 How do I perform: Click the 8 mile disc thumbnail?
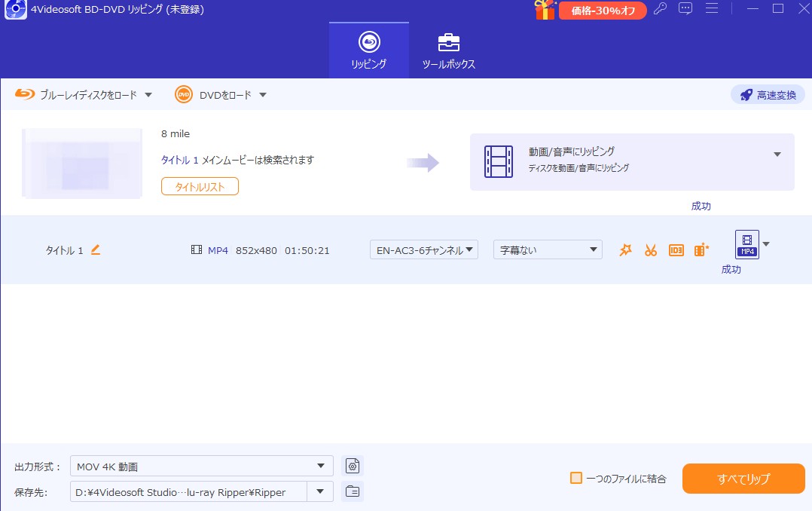pyautogui.click(x=82, y=164)
